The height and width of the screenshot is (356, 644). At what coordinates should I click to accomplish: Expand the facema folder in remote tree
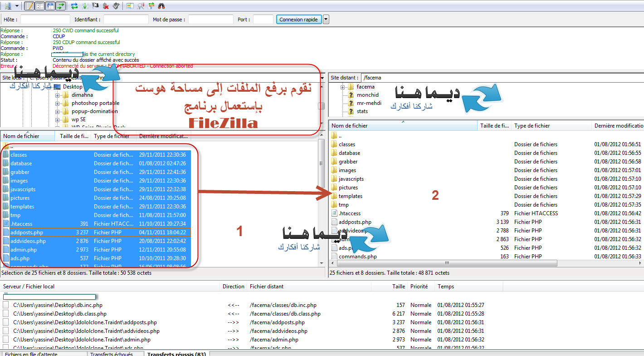343,87
